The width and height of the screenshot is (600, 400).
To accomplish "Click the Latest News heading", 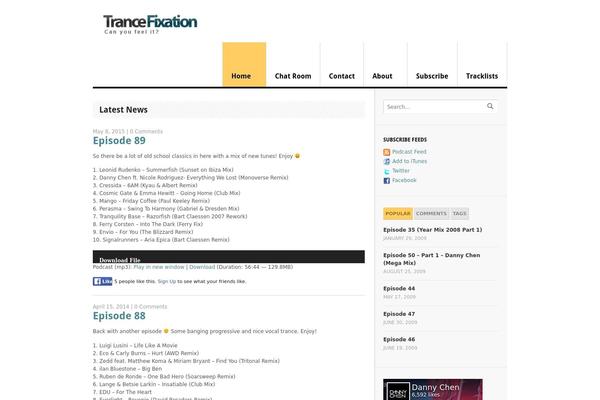I will [x=123, y=110].
